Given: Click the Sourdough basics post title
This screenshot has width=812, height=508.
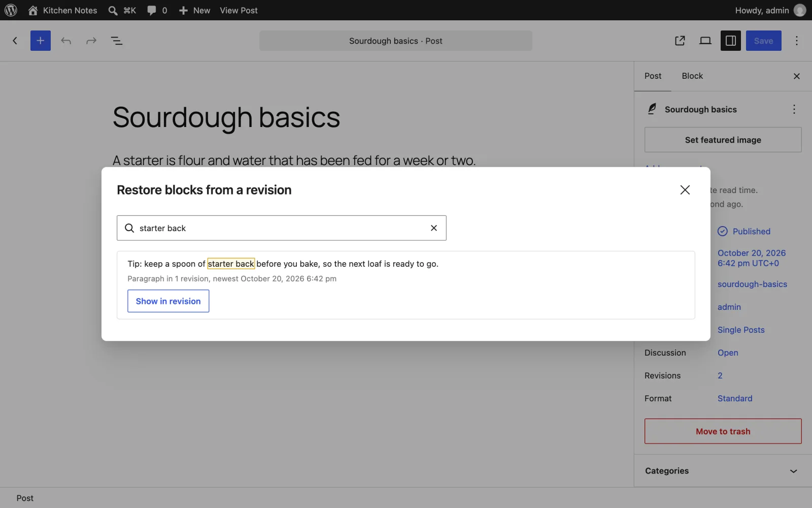Looking at the screenshot, I should click(x=226, y=117).
